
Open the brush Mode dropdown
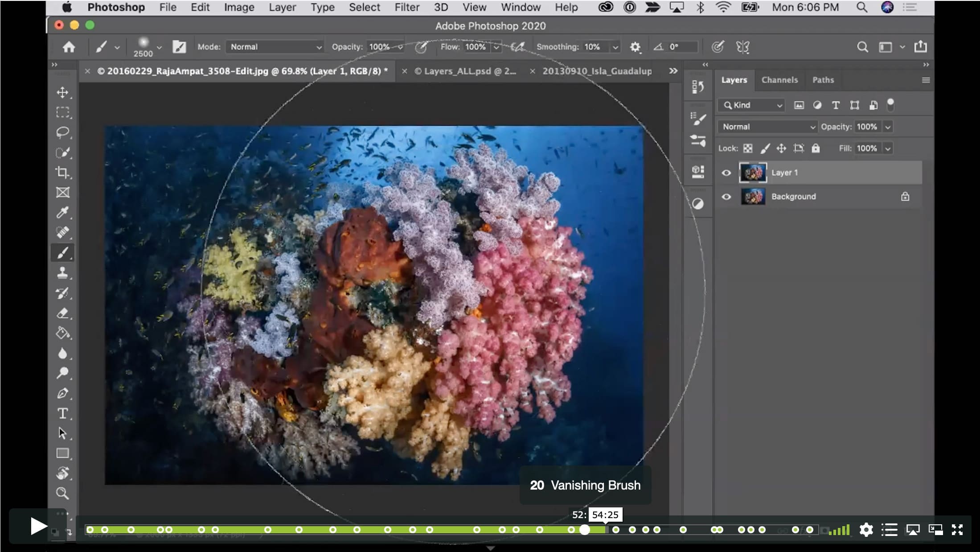(275, 47)
